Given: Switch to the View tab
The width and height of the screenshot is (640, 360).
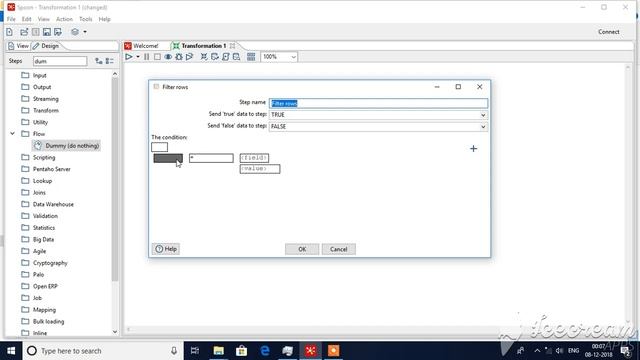Looking at the screenshot, I should pyautogui.click(x=18, y=46).
